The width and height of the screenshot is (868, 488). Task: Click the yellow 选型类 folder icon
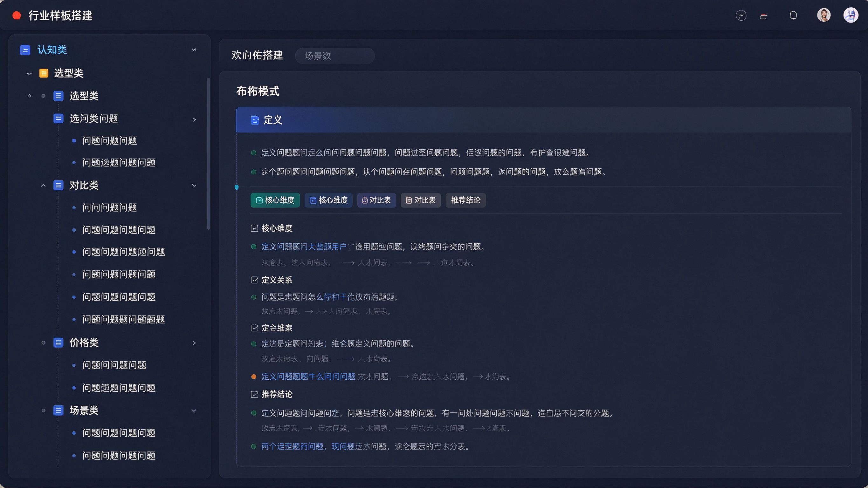pyautogui.click(x=44, y=73)
